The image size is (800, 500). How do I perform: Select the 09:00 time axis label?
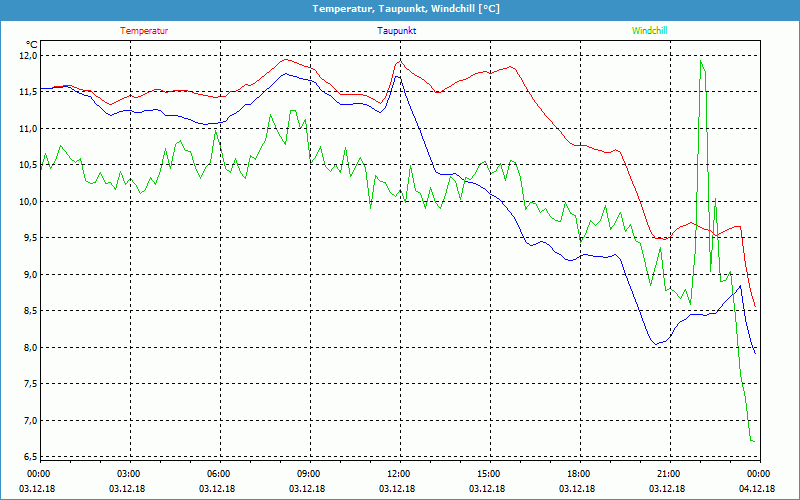[309, 474]
